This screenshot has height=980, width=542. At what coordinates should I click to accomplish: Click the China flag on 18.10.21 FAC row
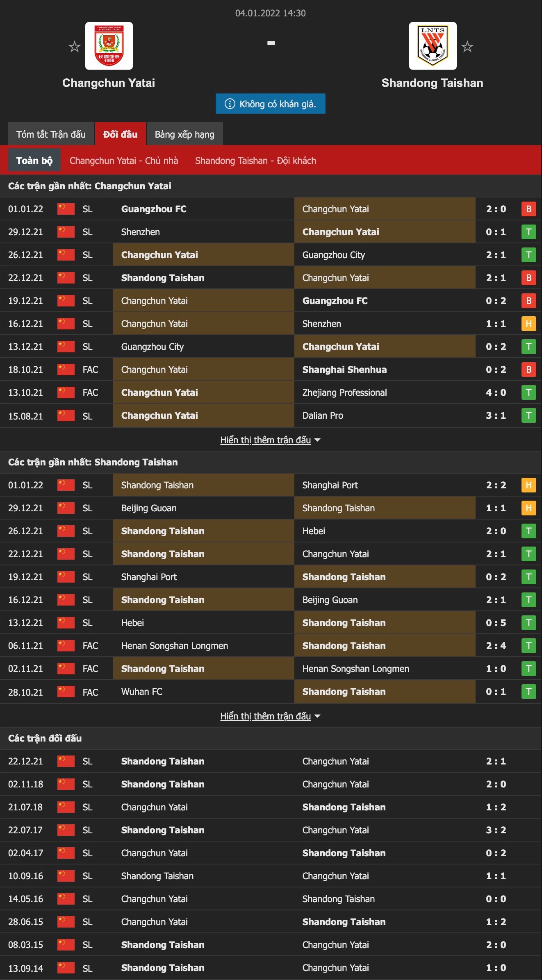click(x=66, y=370)
